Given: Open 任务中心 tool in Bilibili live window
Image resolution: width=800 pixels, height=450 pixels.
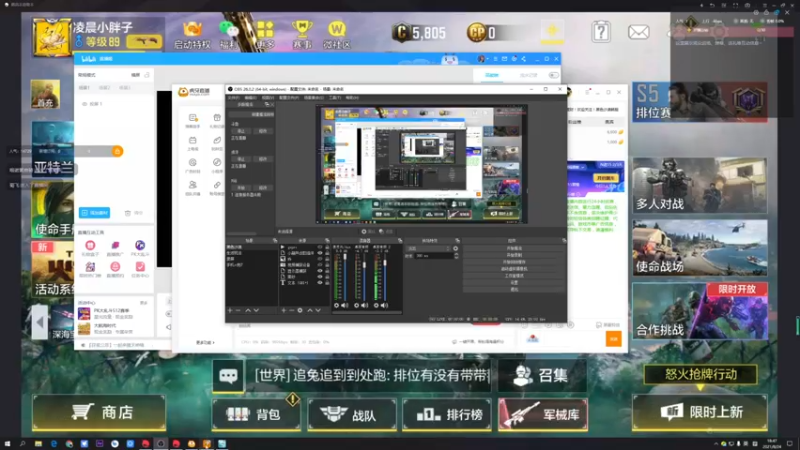Looking at the screenshot, I should pos(140,269).
